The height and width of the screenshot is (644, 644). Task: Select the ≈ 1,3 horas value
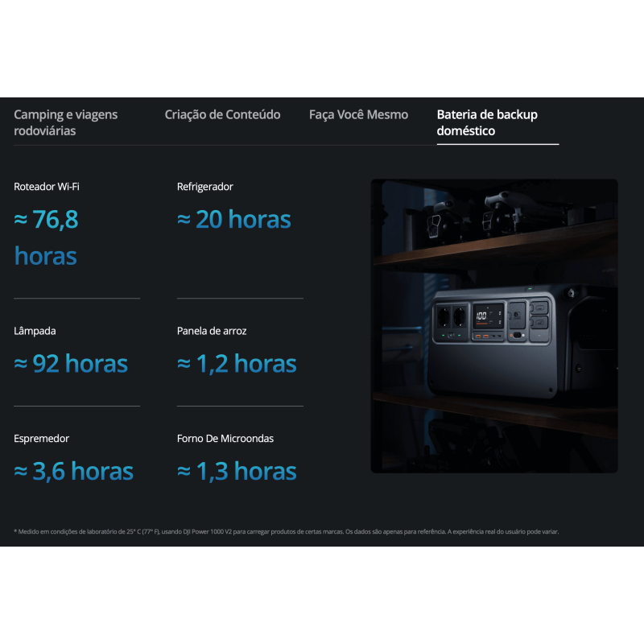pos(237,471)
